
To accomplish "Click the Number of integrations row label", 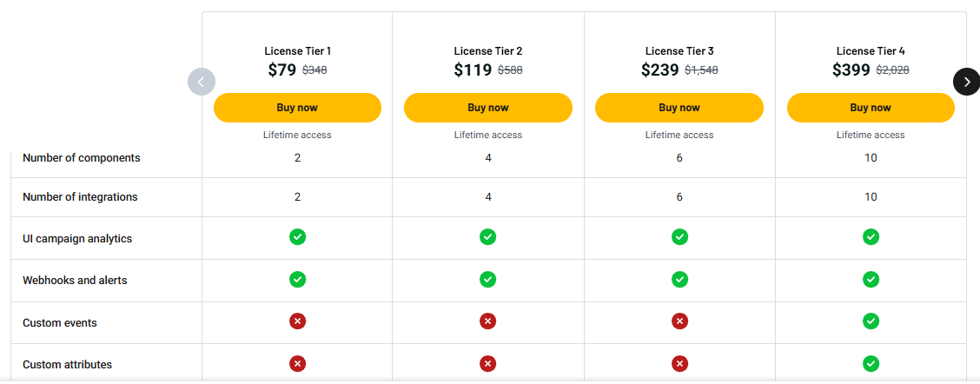I will pyautogui.click(x=80, y=197).
